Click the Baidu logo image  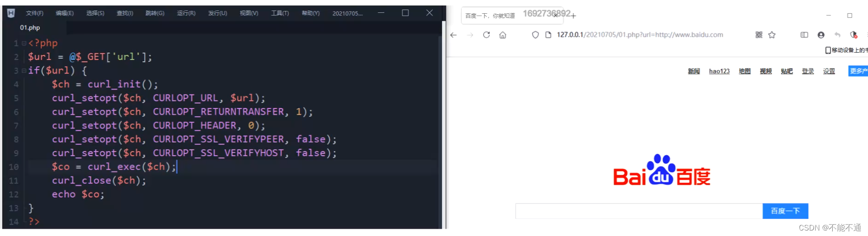(662, 170)
